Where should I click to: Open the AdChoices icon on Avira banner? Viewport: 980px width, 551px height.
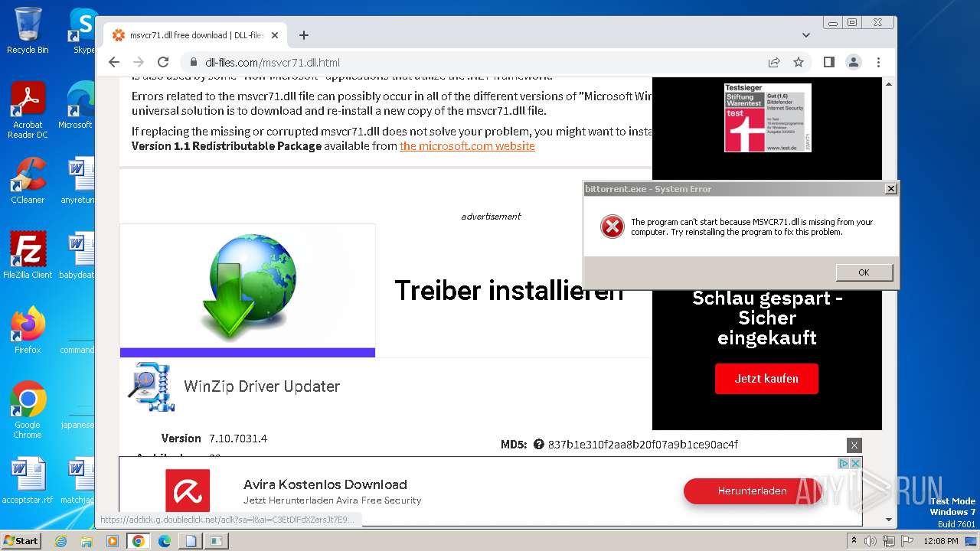pos(844,463)
